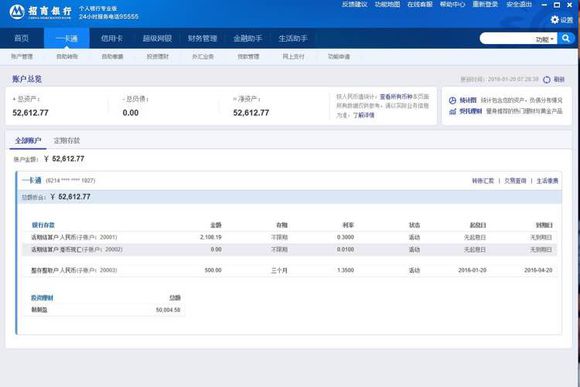Maximize the bank client window
The image size is (580, 387).
557,5
